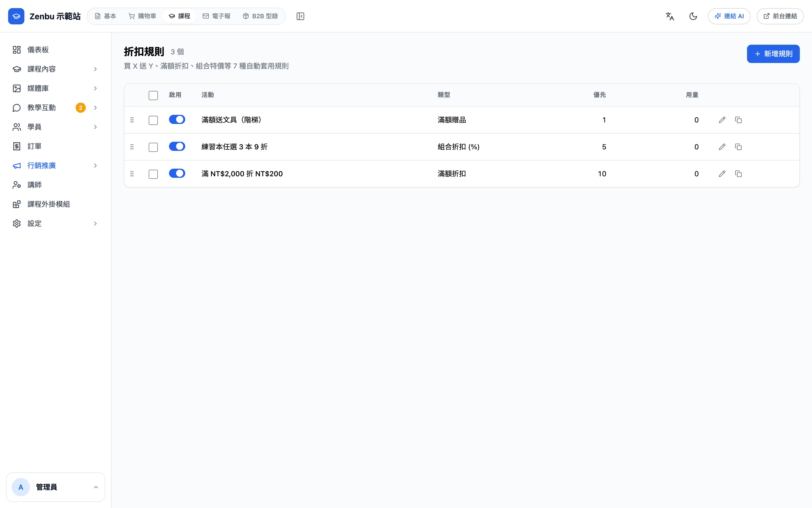This screenshot has width=812, height=508.
Task: Expand 設定 submenu
Action: (x=95, y=224)
